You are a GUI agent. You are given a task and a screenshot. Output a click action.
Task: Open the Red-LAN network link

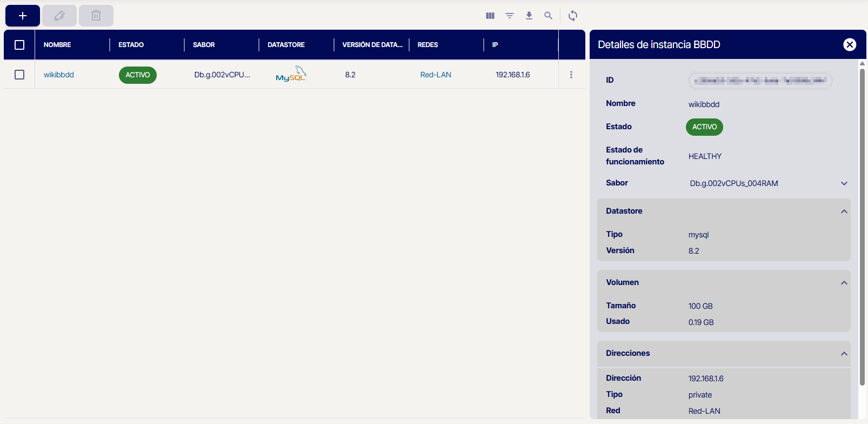pos(436,75)
